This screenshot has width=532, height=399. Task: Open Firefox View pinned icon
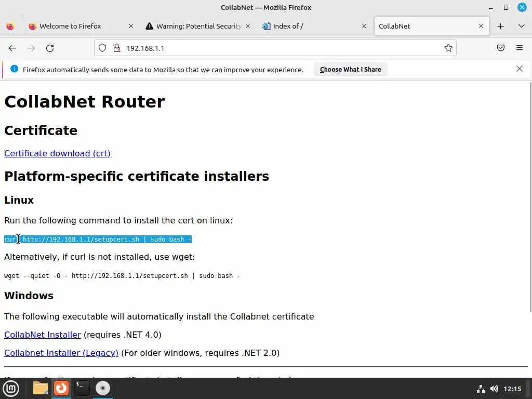coord(10,26)
